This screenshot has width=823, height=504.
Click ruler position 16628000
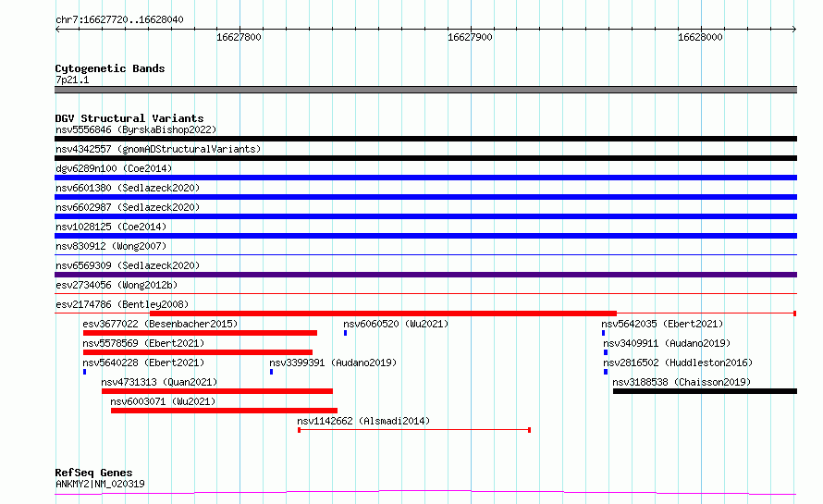coord(700,37)
